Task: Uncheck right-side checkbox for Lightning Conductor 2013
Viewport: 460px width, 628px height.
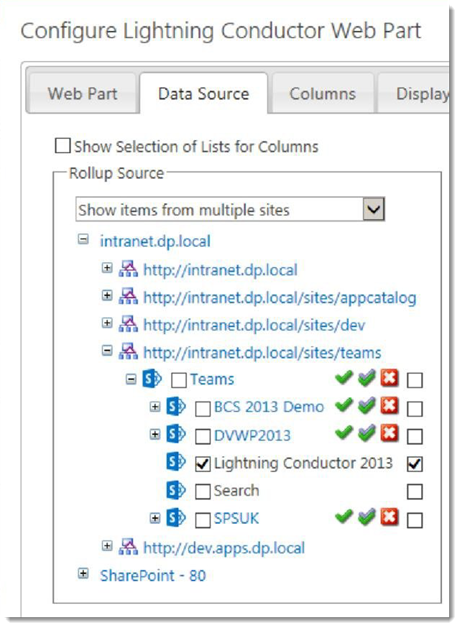Action: (414, 464)
